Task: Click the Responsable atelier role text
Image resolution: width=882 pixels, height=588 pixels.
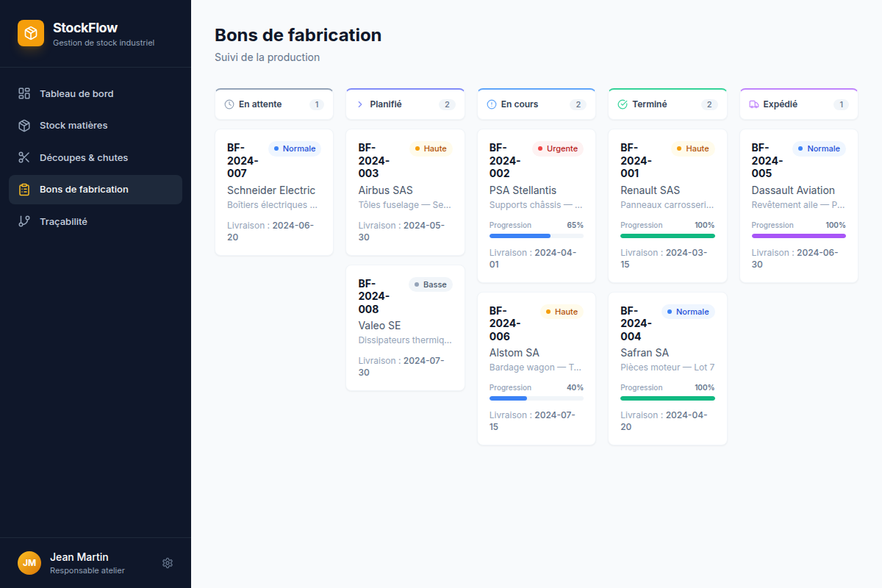Action: (87, 570)
